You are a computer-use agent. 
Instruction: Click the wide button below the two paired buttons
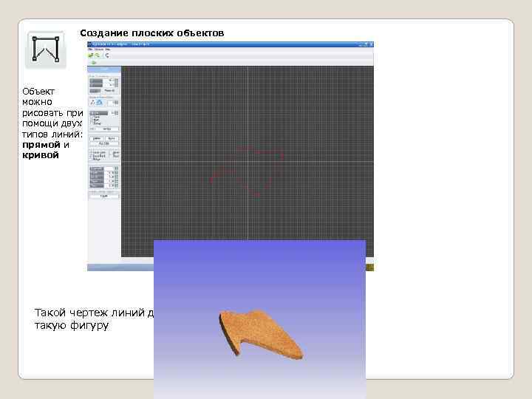coord(104,143)
